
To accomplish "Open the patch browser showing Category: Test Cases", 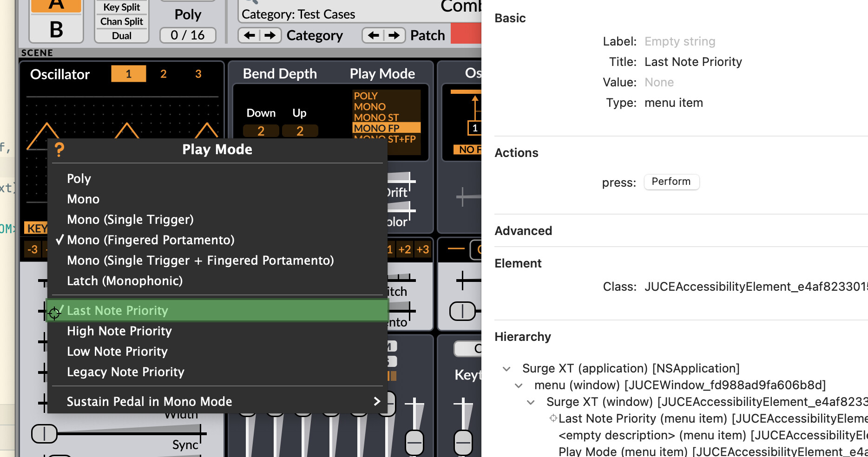I will (x=360, y=12).
